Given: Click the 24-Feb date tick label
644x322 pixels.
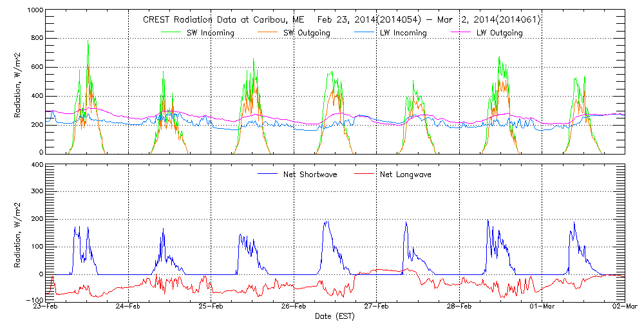Looking at the screenshot, I should click(129, 307).
